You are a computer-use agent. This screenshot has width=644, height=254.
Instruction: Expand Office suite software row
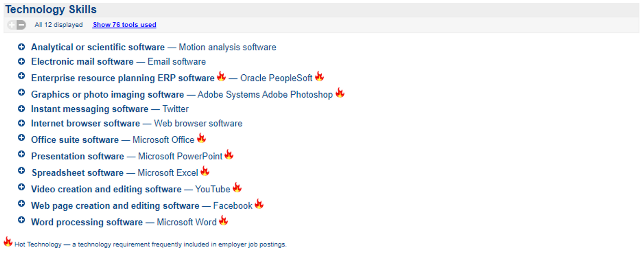21,137
